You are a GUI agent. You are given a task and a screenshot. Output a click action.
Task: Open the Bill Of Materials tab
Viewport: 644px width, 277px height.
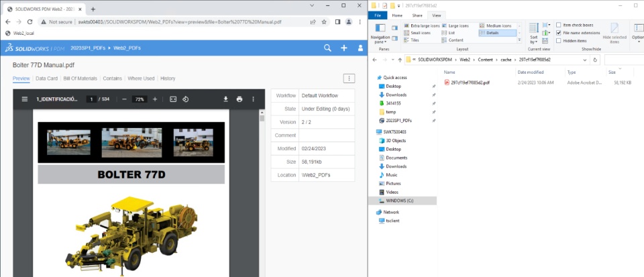pos(80,78)
